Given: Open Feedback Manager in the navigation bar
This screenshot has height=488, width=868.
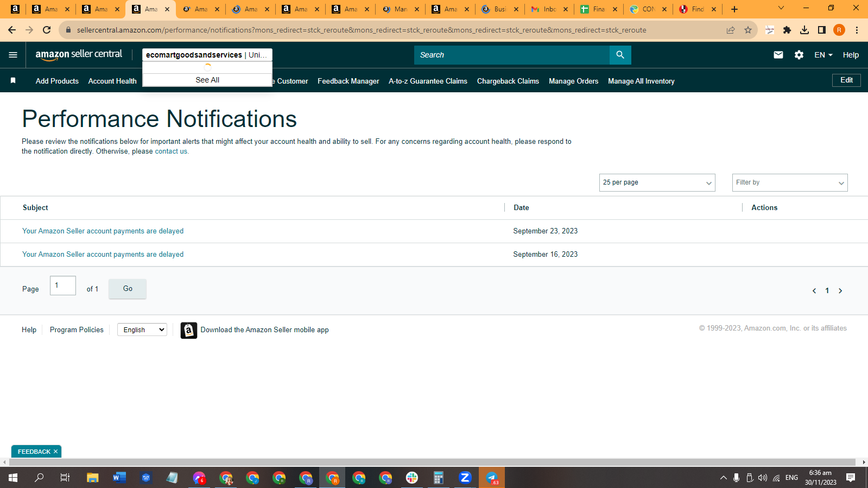Looking at the screenshot, I should [x=349, y=81].
